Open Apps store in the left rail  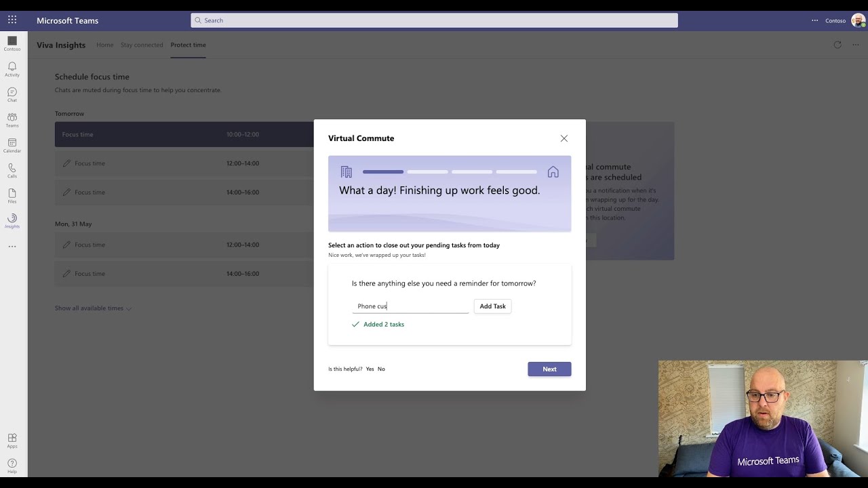[12, 441]
